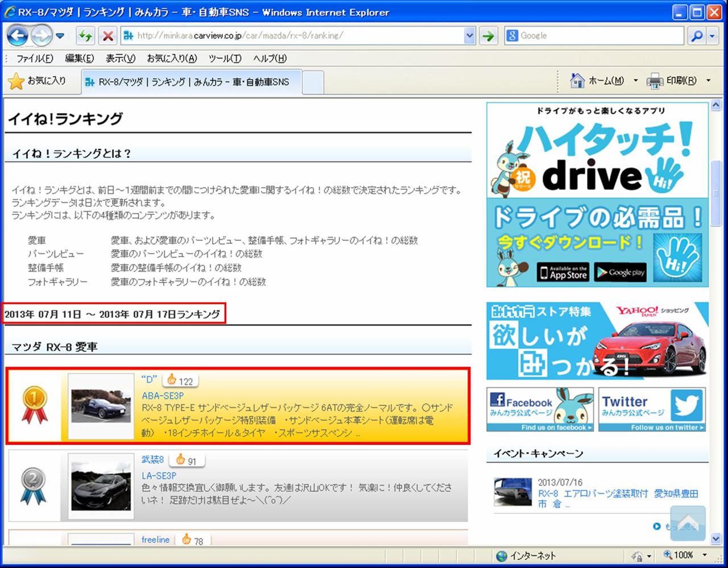
Task: Click the Internet Explorer title bar icon
Action: click(x=10, y=12)
